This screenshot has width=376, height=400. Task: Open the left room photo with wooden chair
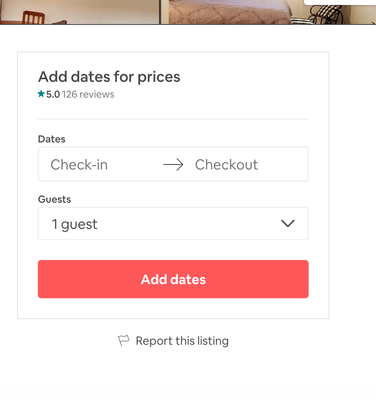(79, 12)
